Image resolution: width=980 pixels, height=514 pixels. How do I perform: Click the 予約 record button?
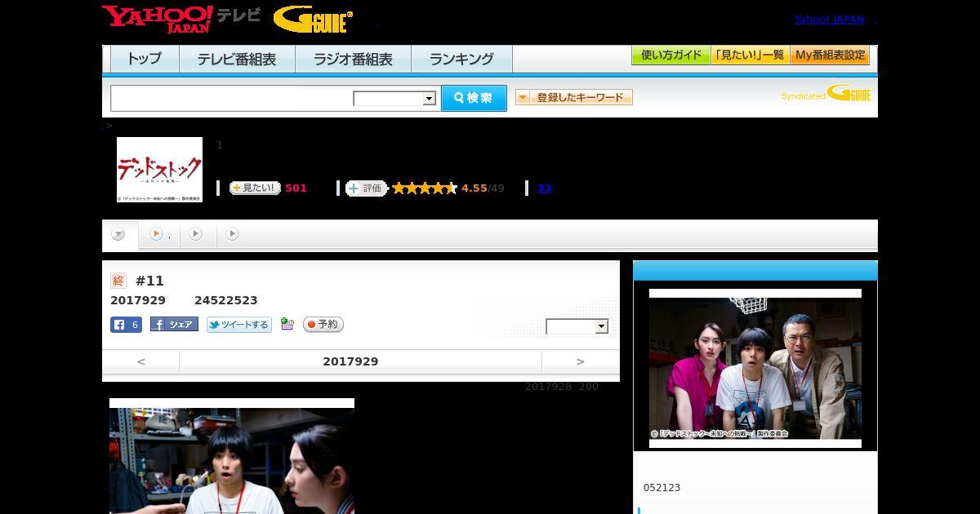323,325
